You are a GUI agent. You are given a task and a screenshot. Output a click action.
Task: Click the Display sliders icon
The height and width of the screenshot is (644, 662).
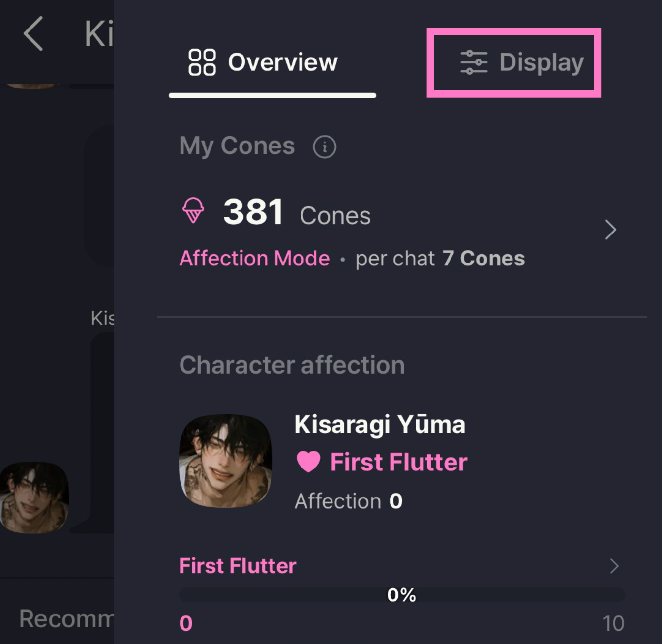click(474, 62)
